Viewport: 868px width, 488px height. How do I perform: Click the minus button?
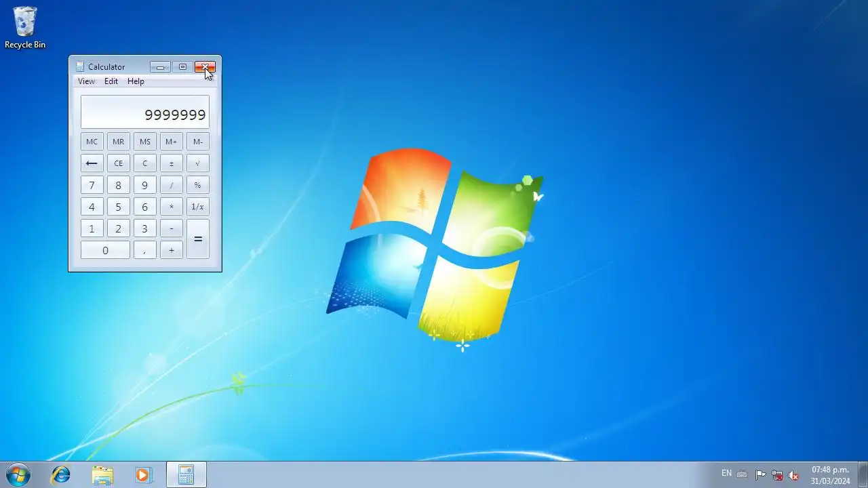(172, 228)
